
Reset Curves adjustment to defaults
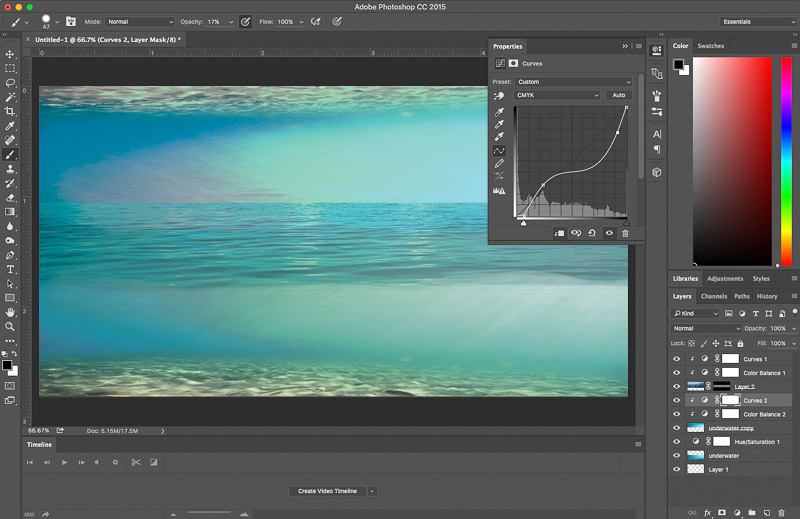click(592, 233)
